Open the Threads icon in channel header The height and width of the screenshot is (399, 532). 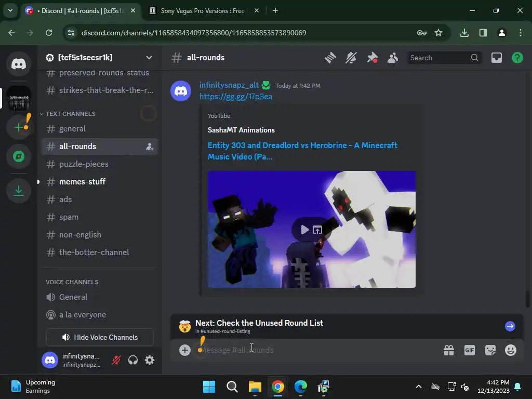(330, 58)
